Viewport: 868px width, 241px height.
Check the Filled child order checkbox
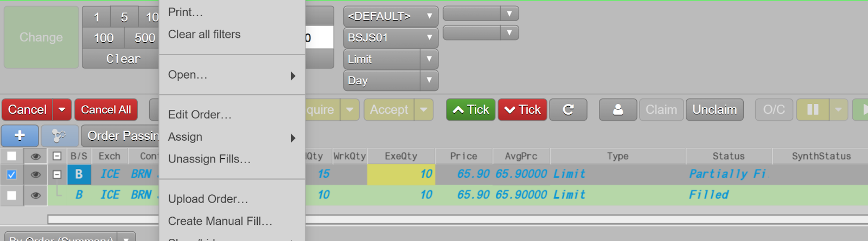[x=11, y=196]
